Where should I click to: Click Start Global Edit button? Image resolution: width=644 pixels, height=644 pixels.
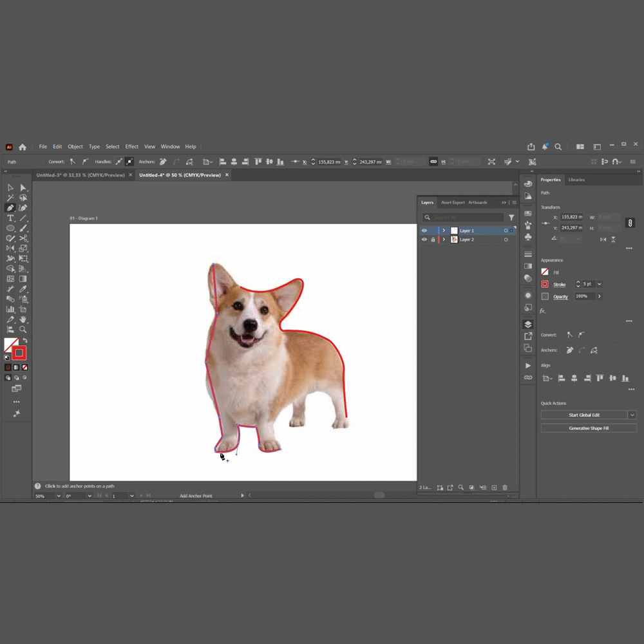[584, 415]
